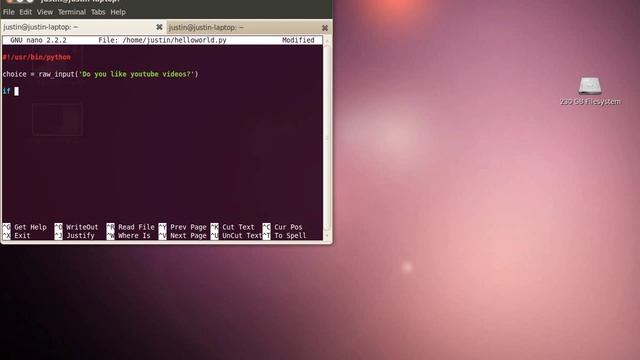
Task: Open the View menu
Action: [x=44, y=12]
